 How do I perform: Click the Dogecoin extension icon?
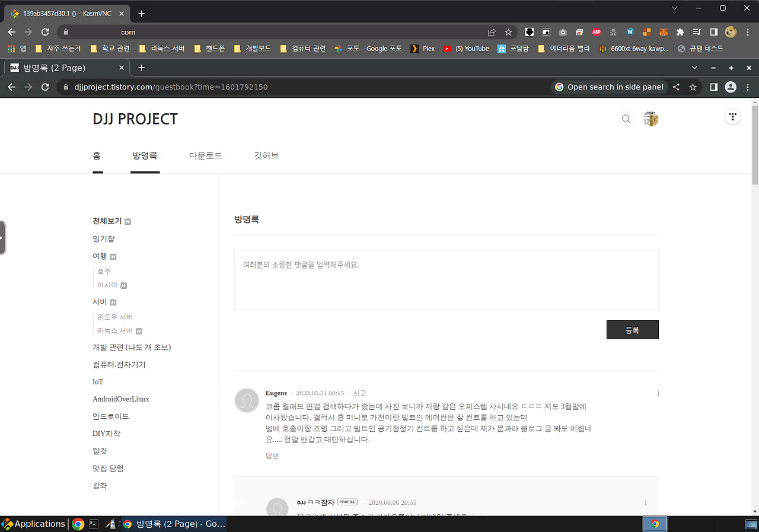730,33
